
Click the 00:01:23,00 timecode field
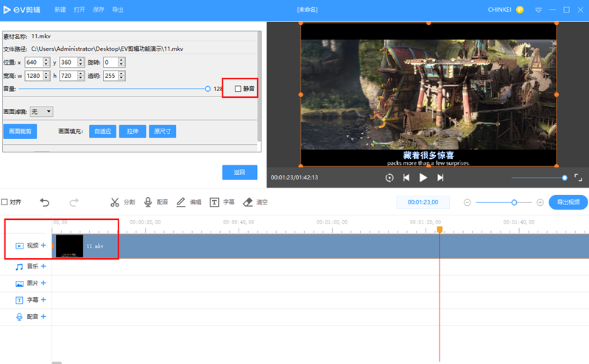(x=423, y=202)
